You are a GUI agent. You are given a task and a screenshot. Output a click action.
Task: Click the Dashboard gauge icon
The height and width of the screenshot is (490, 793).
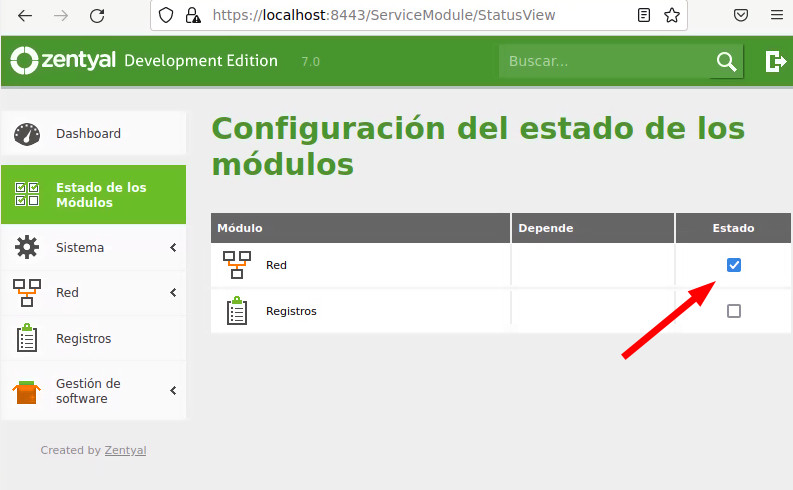(27, 134)
